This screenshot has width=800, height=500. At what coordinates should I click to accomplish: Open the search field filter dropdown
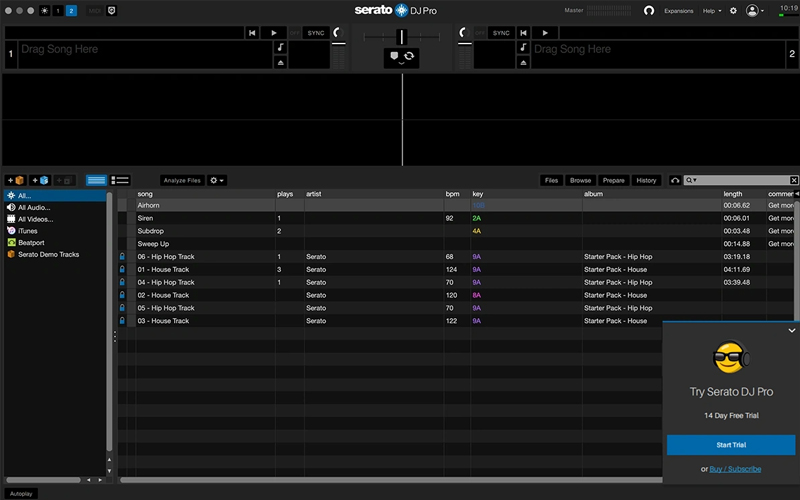(691, 180)
